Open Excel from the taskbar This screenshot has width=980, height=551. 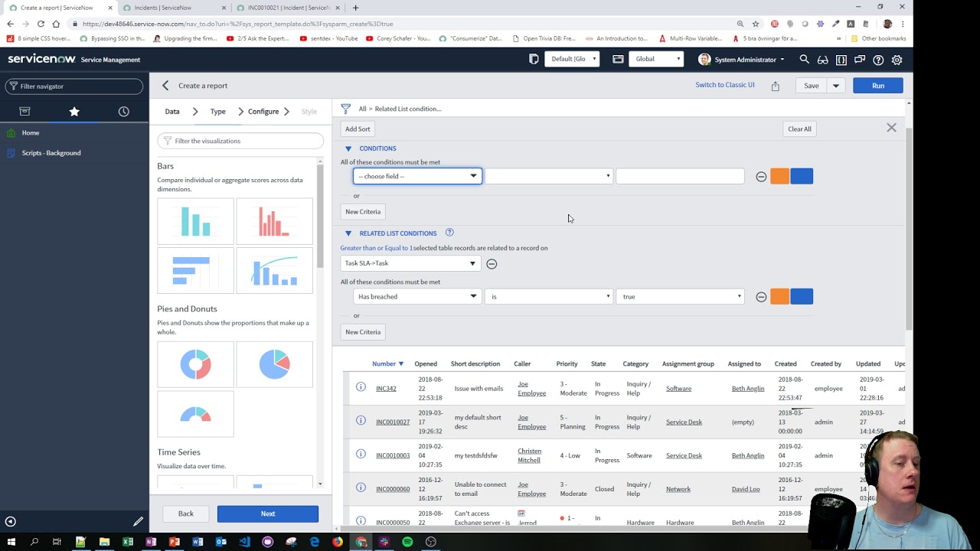(x=128, y=542)
